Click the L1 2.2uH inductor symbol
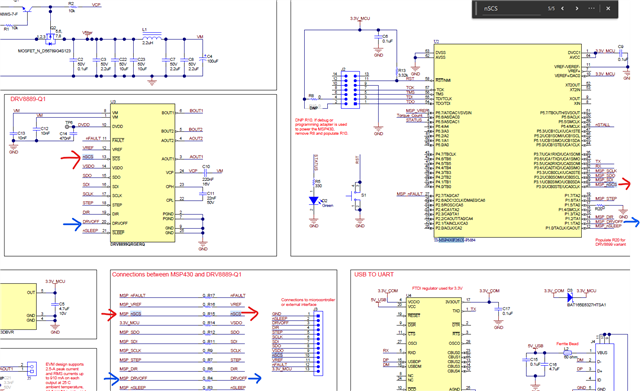 [152, 36]
